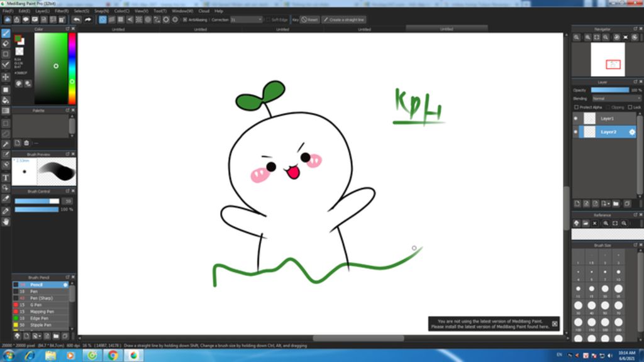Toggle the Soft Edge checkbox
The height and width of the screenshot is (362, 644).
pos(268,19)
